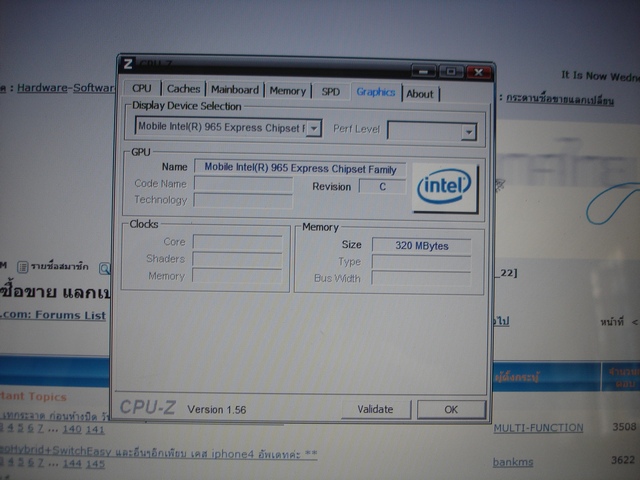Open the bankms user link
640x480 pixels.
[x=512, y=463]
